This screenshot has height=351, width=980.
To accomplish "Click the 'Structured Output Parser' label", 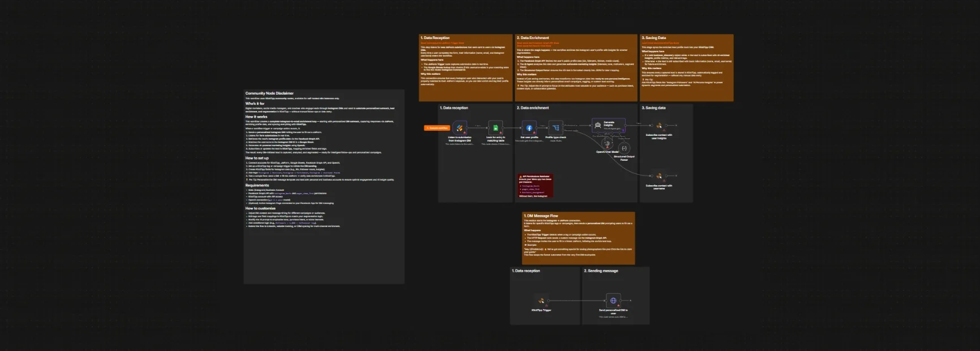I will pyautogui.click(x=624, y=158).
